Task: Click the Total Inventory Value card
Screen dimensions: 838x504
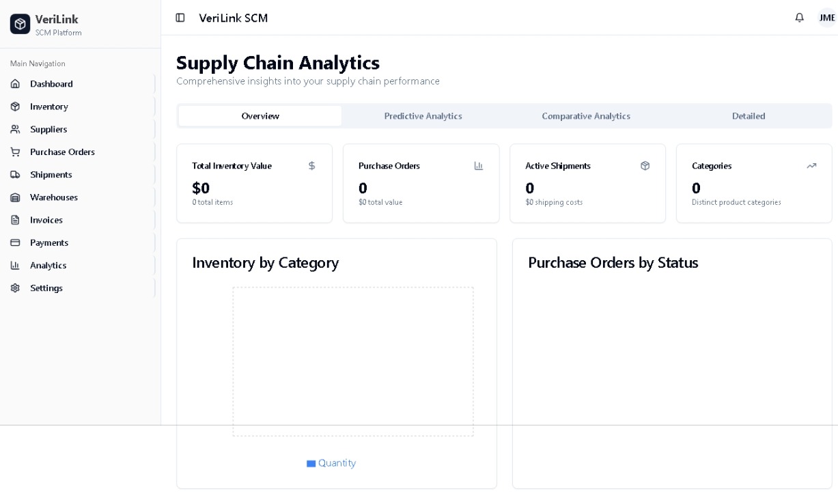Action: point(254,183)
